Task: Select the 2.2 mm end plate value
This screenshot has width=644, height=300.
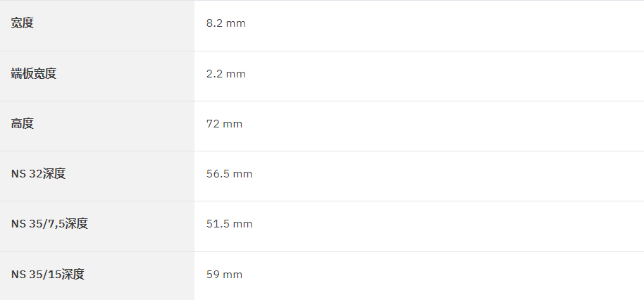Action: tap(226, 74)
